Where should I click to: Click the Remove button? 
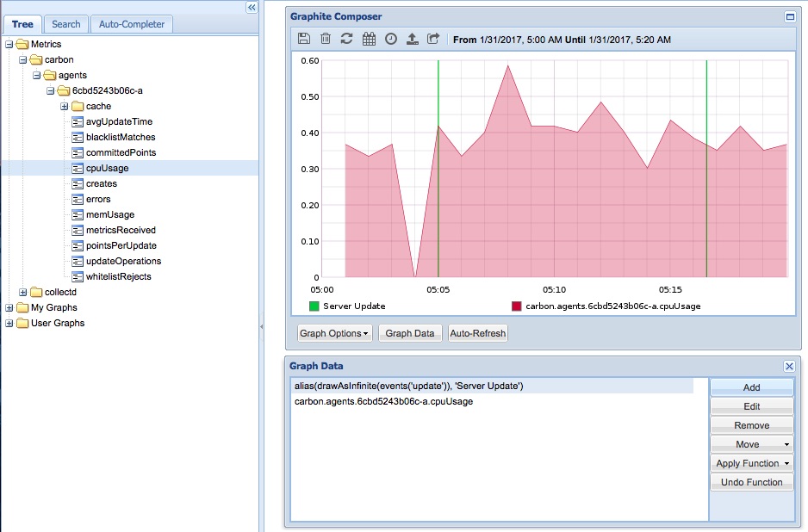click(x=751, y=425)
